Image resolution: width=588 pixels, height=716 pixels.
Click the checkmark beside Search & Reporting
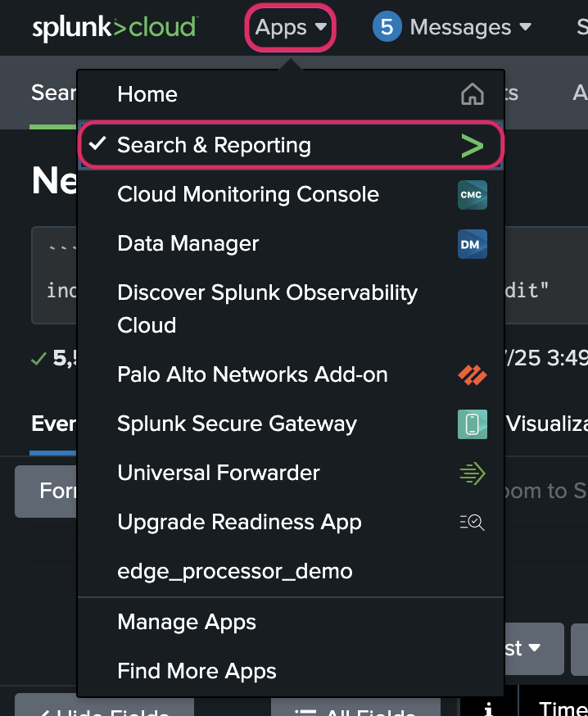(97, 145)
